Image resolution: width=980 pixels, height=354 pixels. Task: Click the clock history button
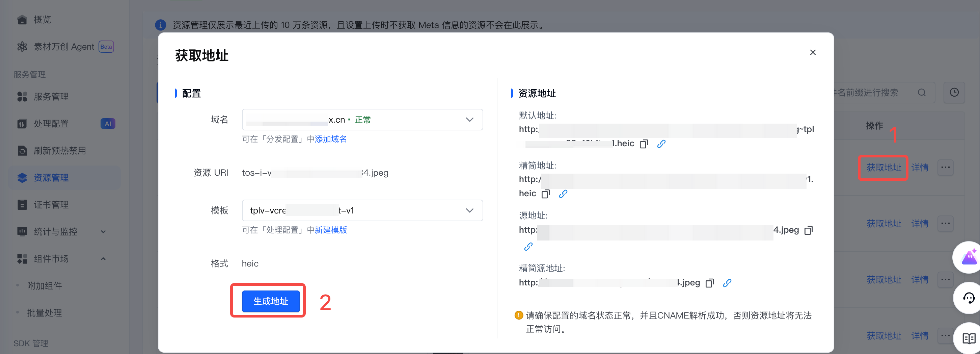coord(954,93)
